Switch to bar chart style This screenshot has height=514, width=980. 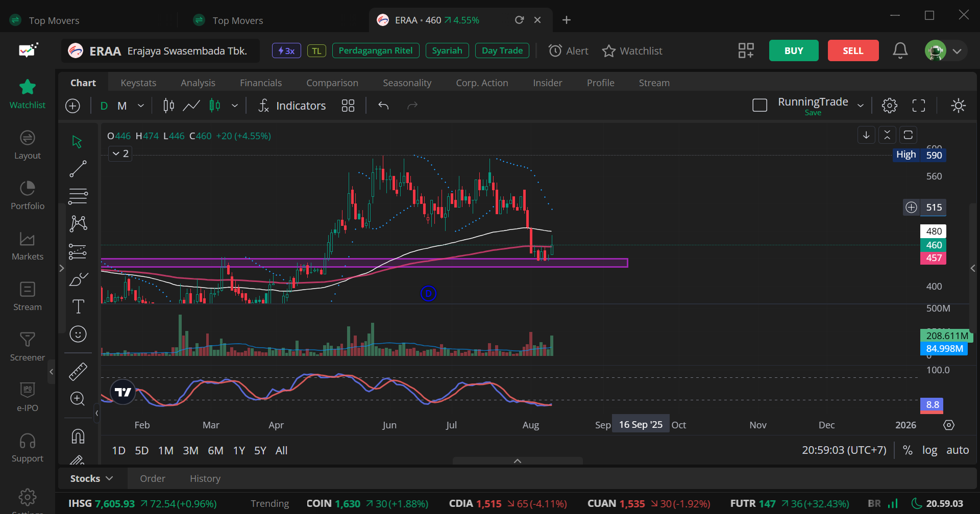coord(168,106)
